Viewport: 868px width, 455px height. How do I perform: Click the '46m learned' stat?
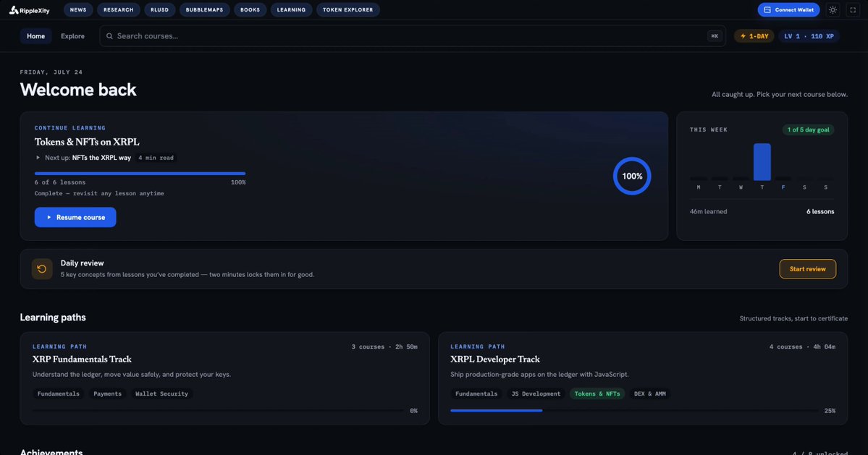click(x=709, y=211)
